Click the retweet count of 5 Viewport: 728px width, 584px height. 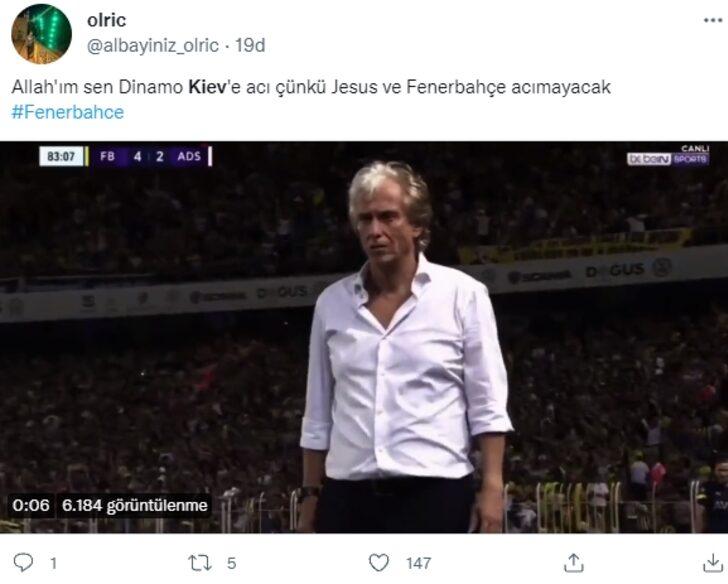coord(231,563)
